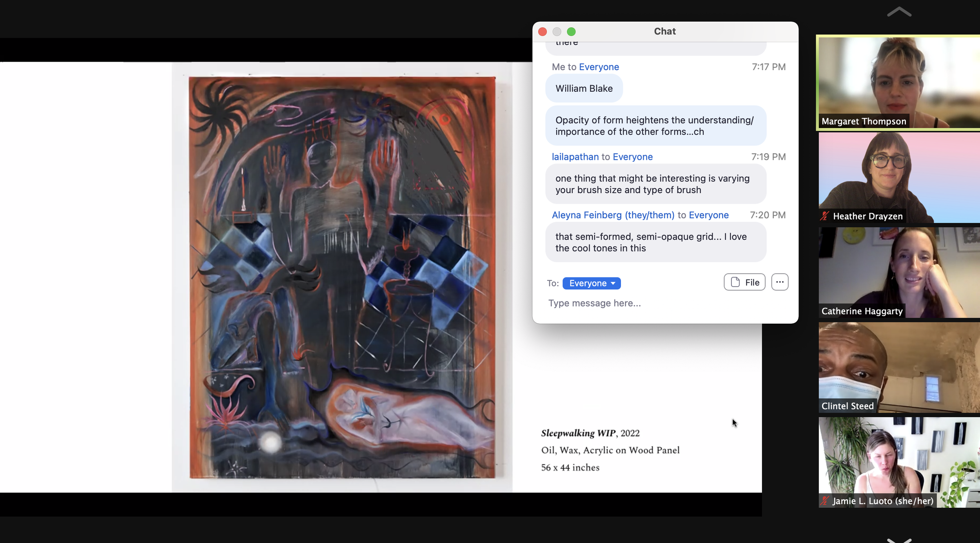Screen dimensions: 980x543
Task: Click Heather Drayzen's video tile
Action: point(898,178)
